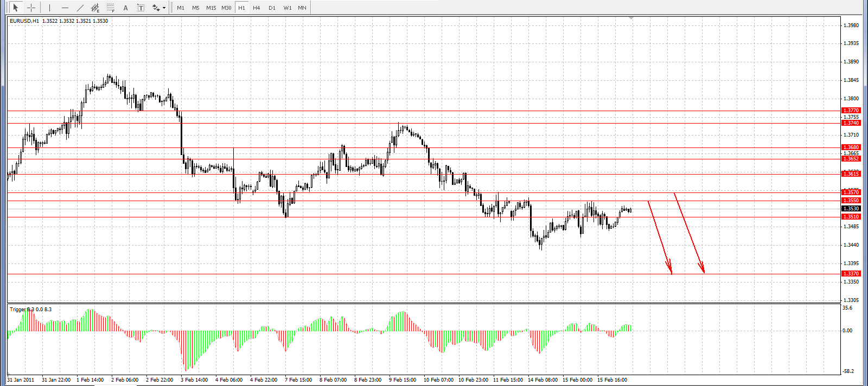Select the Fibonacci retracement tool
This screenshot has width=868, height=386.
point(111,8)
